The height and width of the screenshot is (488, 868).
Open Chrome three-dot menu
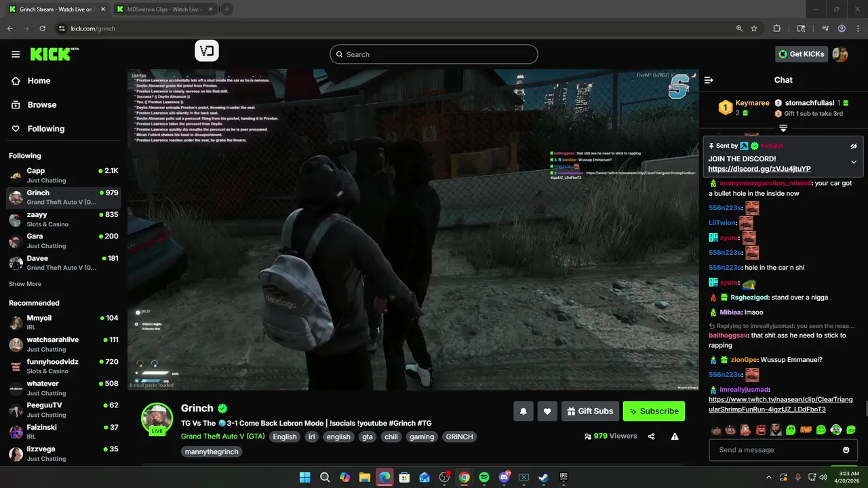[858, 28]
